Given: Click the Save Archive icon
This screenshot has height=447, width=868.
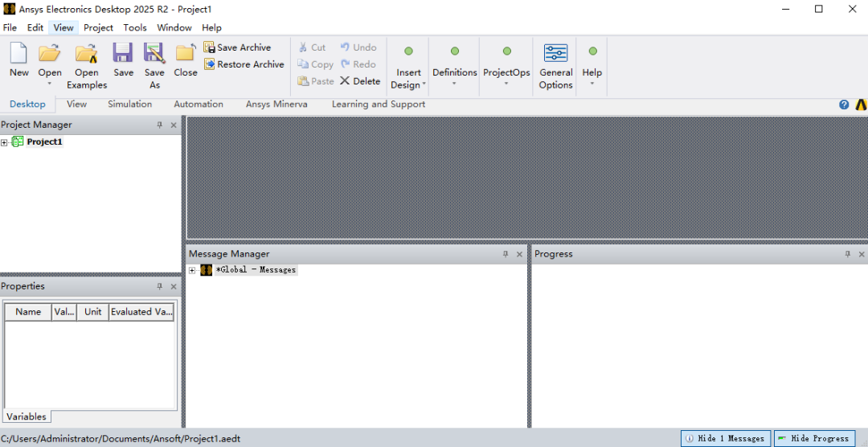Looking at the screenshot, I should click(209, 47).
